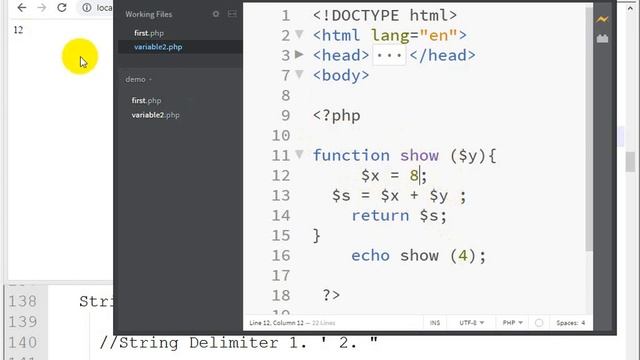Toggle Live Preview lightning icon

click(x=602, y=19)
